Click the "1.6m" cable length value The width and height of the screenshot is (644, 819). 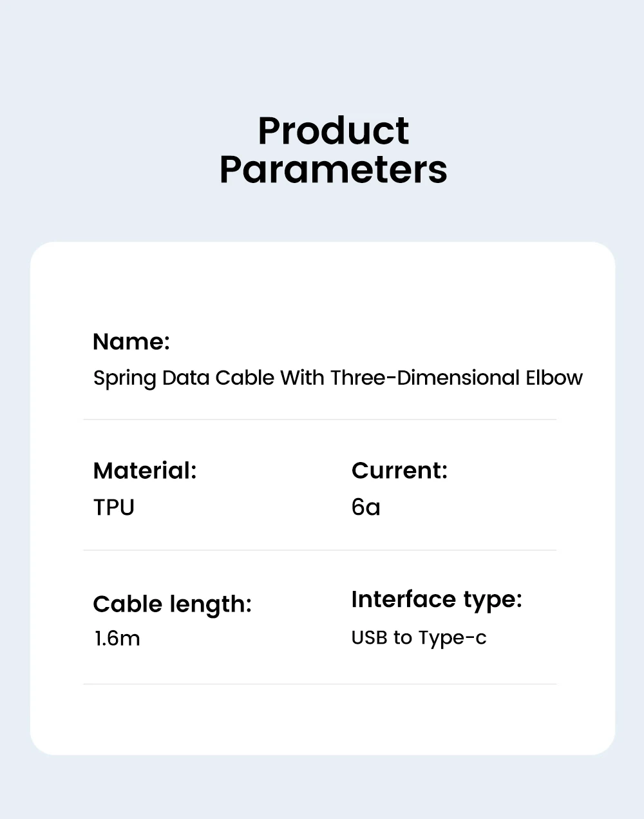(x=117, y=639)
